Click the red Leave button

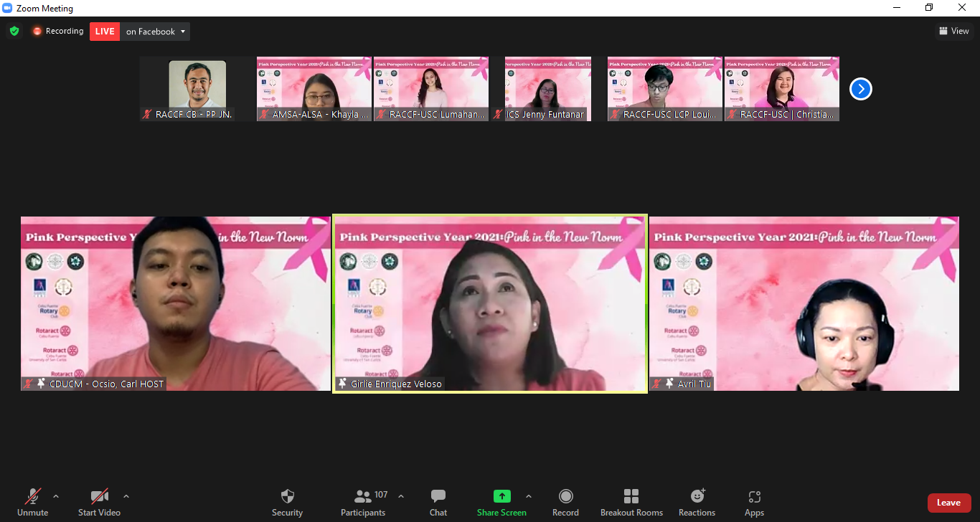pos(949,503)
